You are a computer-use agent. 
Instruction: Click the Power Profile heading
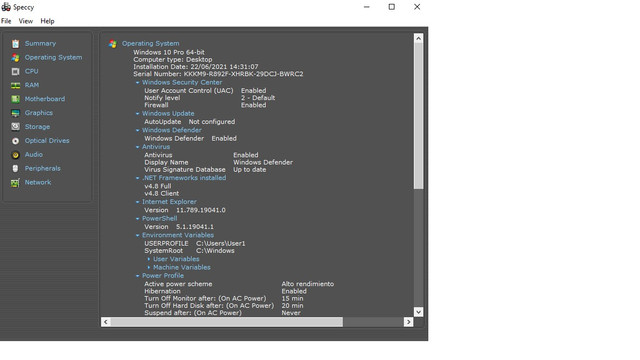coord(163,276)
